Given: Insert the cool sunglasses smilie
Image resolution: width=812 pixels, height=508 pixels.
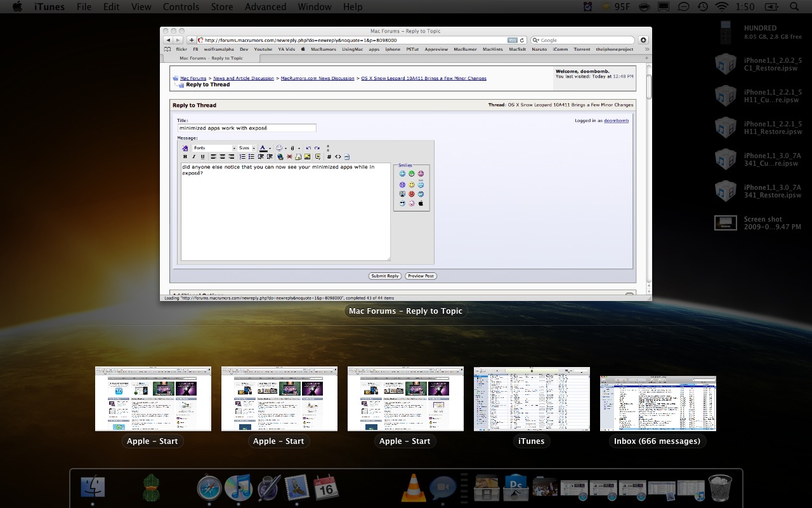Looking at the screenshot, I should tap(402, 203).
